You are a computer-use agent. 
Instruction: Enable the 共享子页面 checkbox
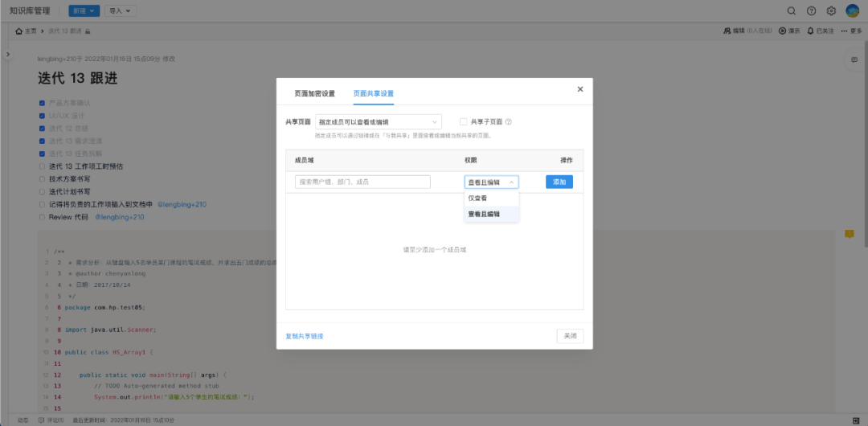tap(464, 122)
